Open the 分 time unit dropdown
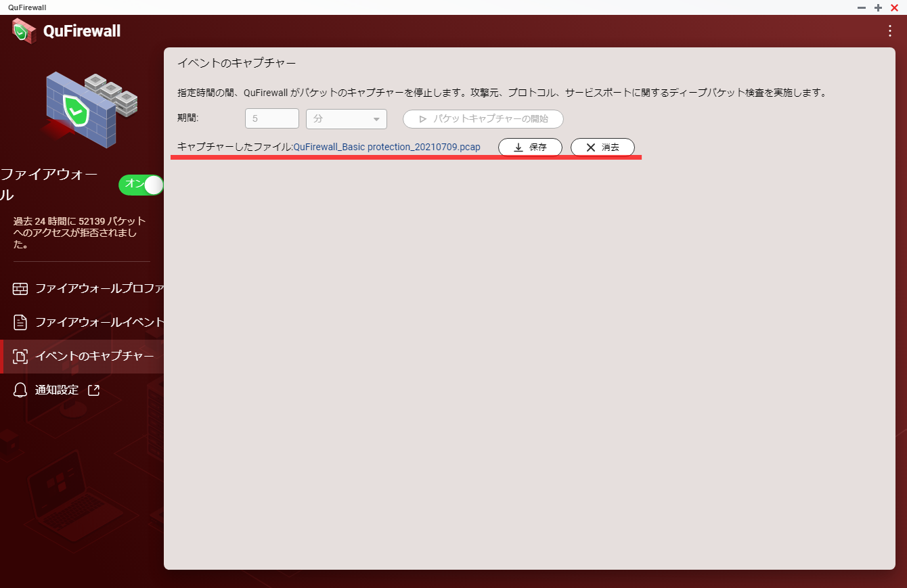The image size is (907, 588). 347,119
